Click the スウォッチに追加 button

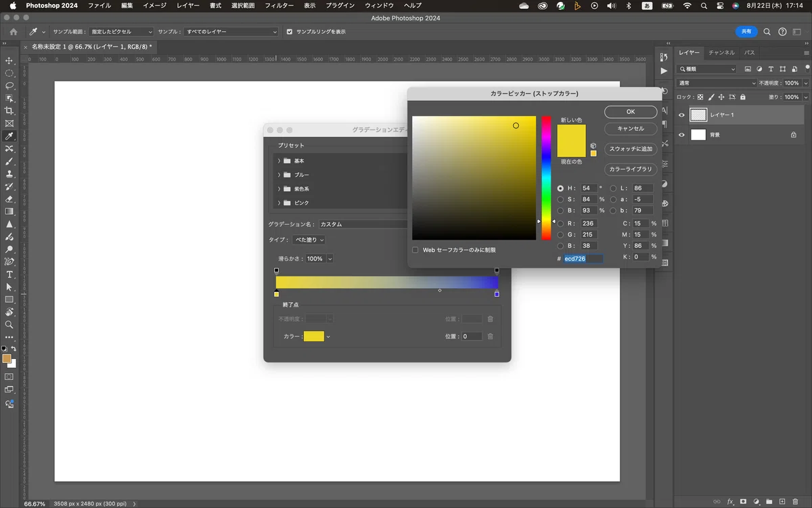tap(631, 149)
